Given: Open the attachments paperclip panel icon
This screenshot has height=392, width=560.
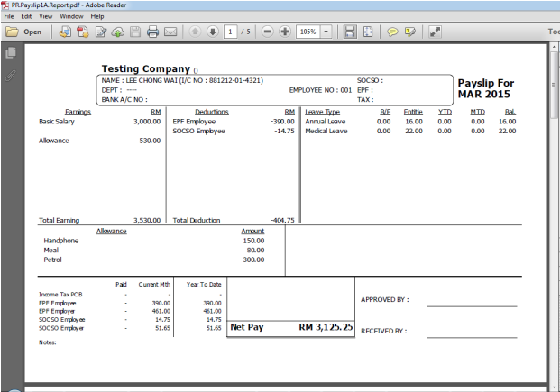Looking at the screenshot, I should (11, 76).
